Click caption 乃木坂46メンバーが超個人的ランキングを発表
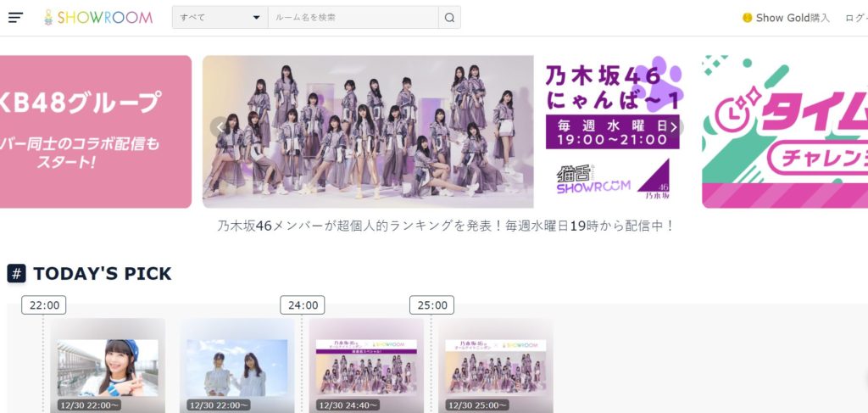 tap(446, 226)
